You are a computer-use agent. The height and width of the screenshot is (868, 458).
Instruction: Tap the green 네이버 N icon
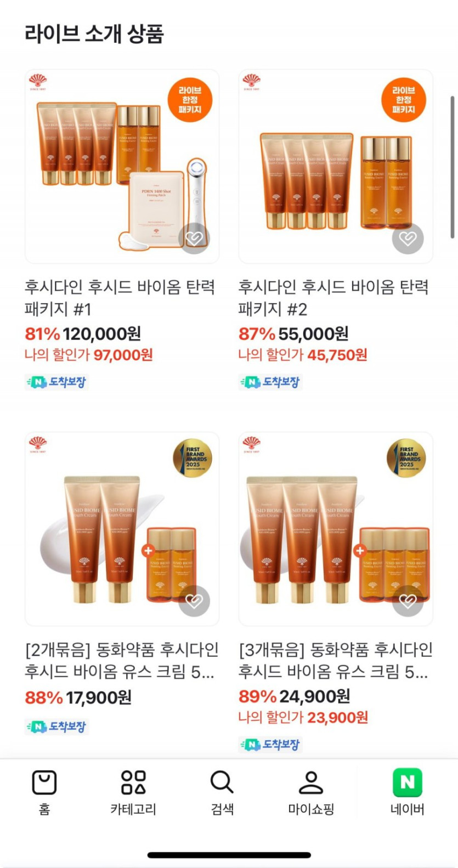pyautogui.click(x=408, y=782)
